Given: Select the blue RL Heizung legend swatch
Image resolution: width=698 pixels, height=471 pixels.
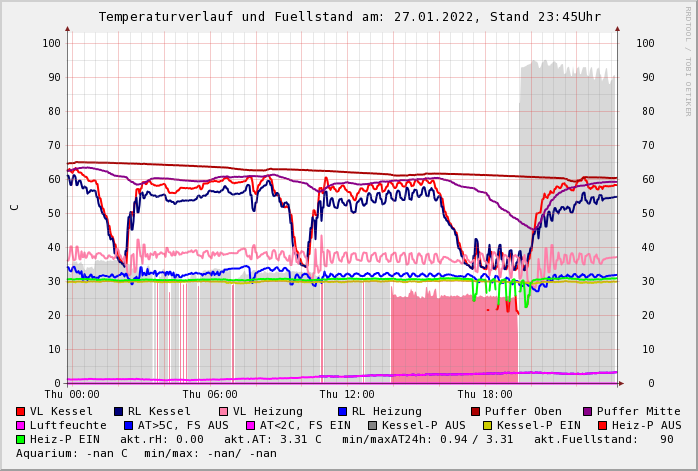Looking at the screenshot, I should coord(342,411).
